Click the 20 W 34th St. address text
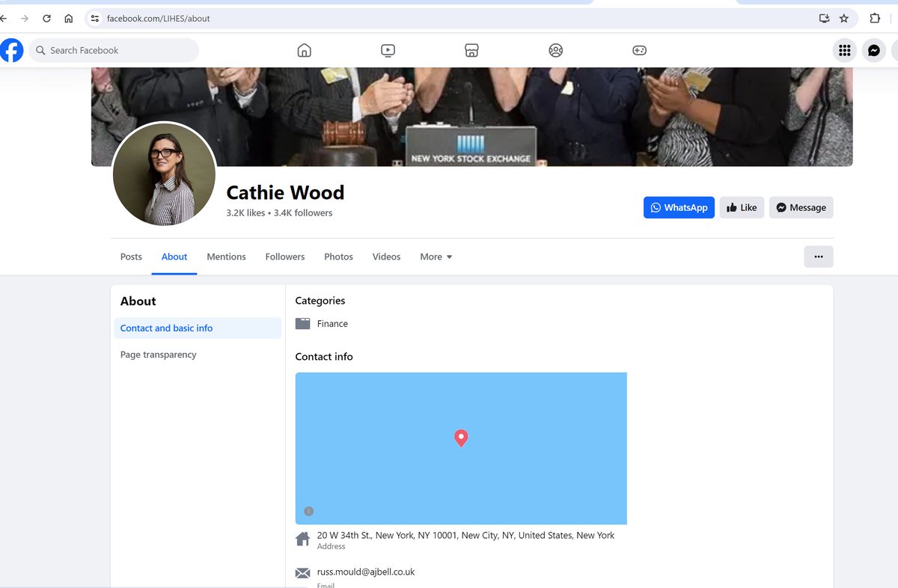898x588 pixels. click(465, 535)
